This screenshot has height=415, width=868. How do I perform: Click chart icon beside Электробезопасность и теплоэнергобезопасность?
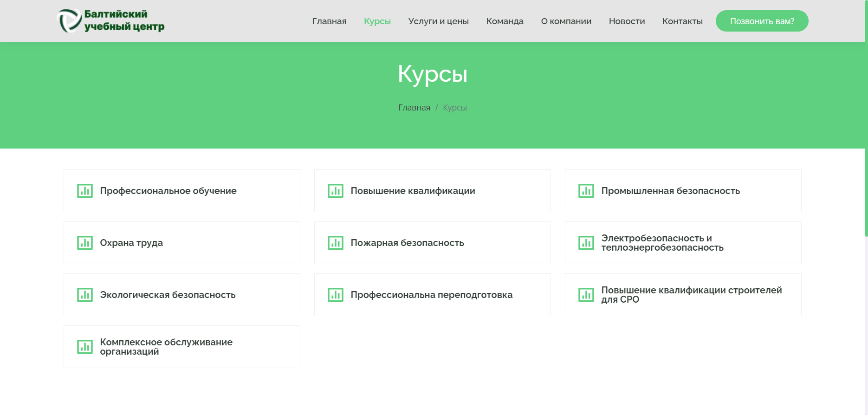pyautogui.click(x=586, y=243)
